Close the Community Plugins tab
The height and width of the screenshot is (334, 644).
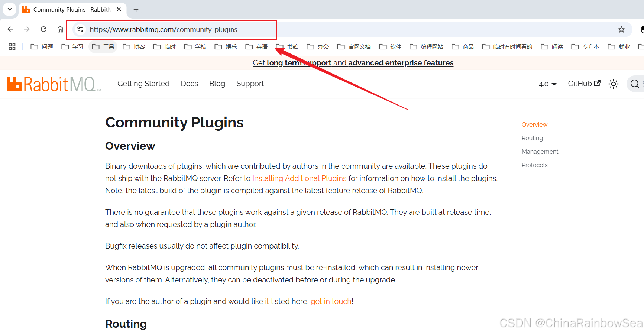119,9
